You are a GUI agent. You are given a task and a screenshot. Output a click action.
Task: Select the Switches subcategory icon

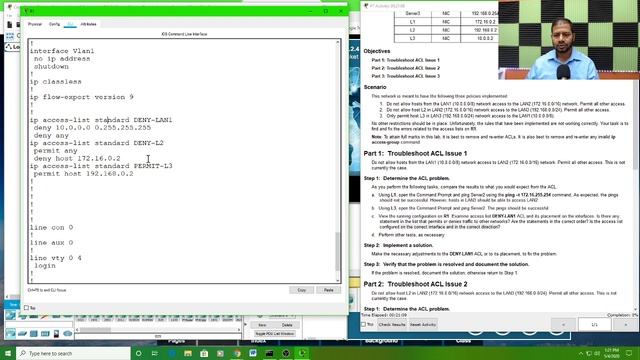point(22,333)
